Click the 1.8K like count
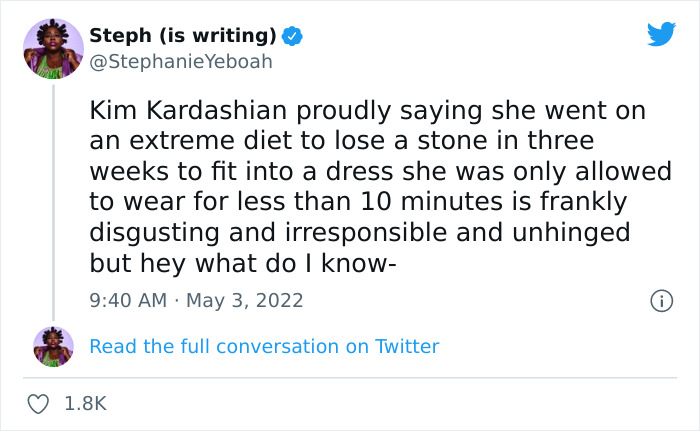The width and height of the screenshot is (700, 431). point(84,404)
